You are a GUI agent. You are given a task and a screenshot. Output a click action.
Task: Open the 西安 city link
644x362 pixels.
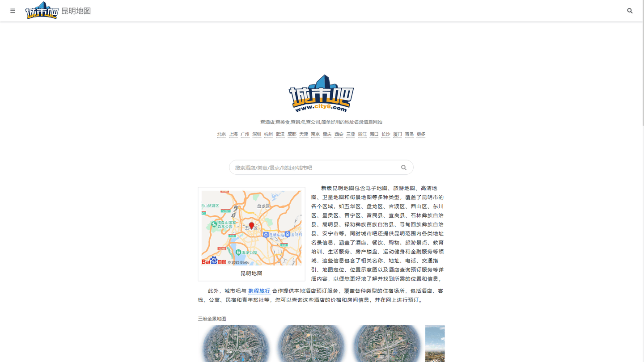(339, 134)
